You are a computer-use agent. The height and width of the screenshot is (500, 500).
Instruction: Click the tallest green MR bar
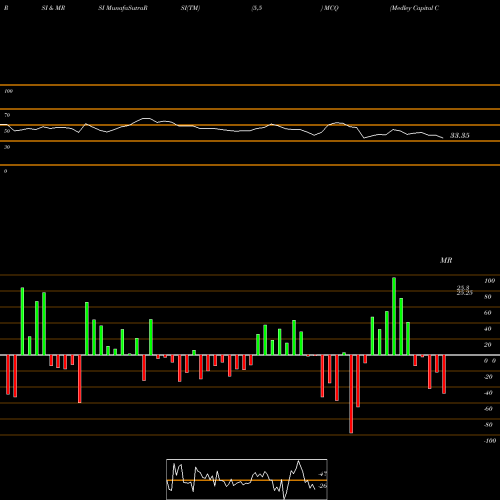394,316
